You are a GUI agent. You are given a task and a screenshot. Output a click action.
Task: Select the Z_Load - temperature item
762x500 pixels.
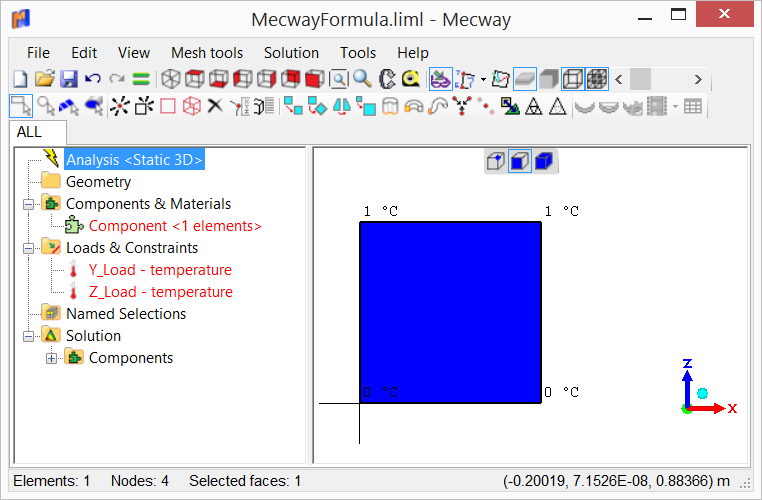coord(160,292)
